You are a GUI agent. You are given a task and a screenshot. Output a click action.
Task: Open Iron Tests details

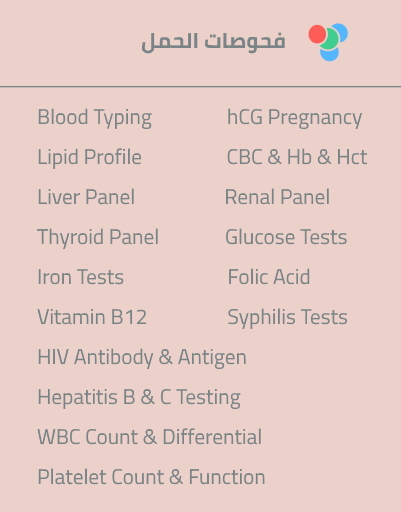click(80, 277)
